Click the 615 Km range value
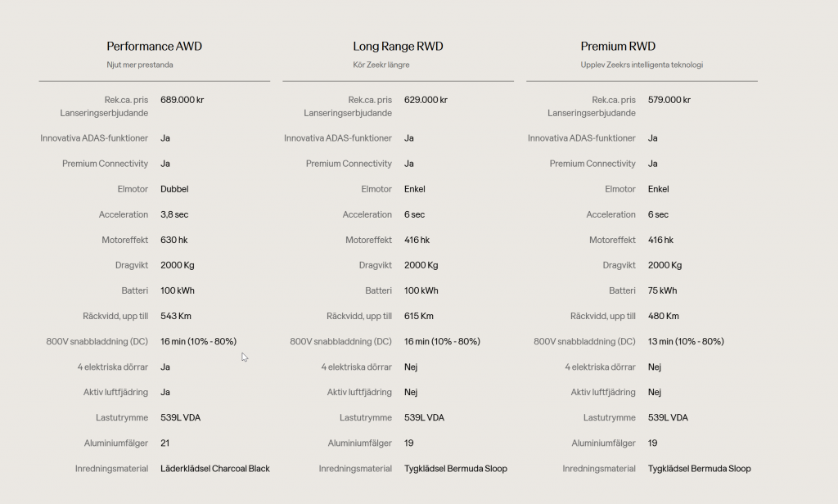The height and width of the screenshot is (504, 838). (x=419, y=316)
